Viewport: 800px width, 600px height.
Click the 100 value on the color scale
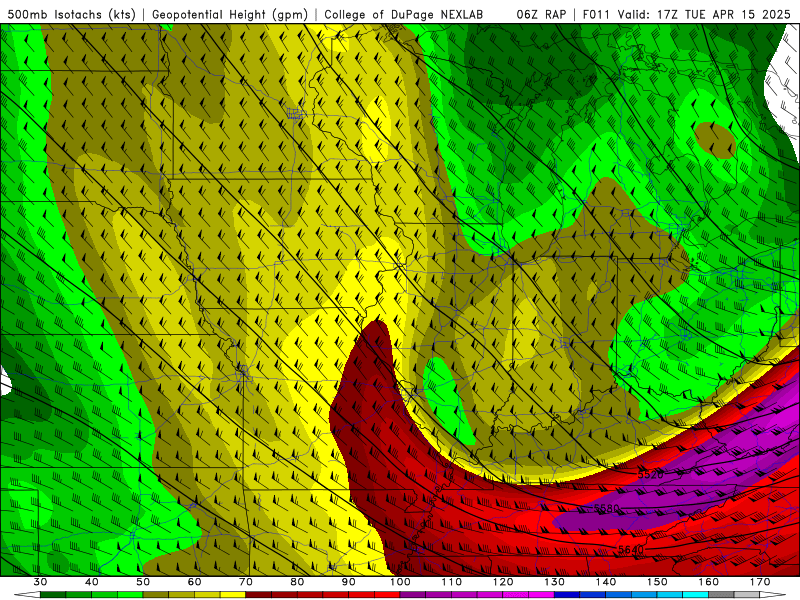point(400,582)
